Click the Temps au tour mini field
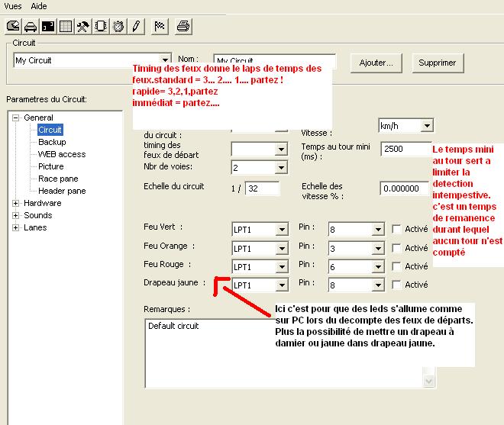 405,149
